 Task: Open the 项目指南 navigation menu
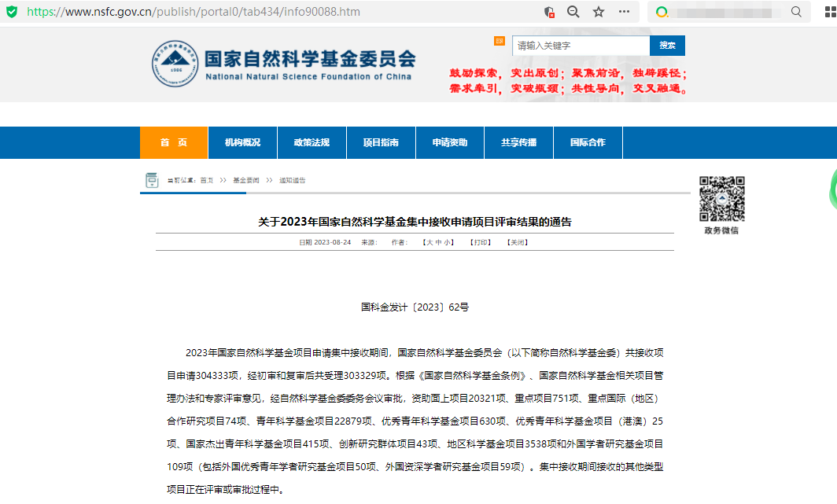(381, 142)
